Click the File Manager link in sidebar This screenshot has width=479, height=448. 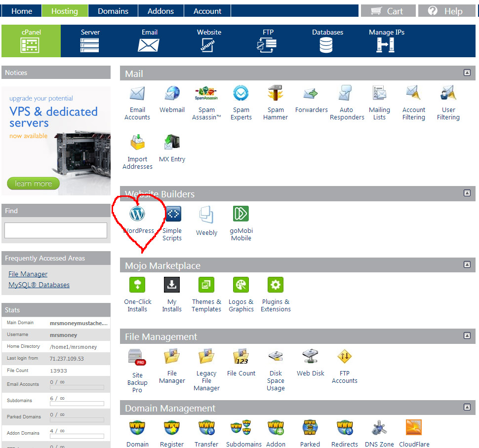tap(28, 274)
